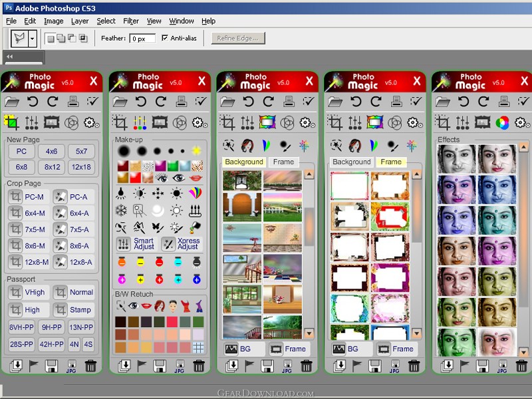Open the Window menu

pos(182,21)
